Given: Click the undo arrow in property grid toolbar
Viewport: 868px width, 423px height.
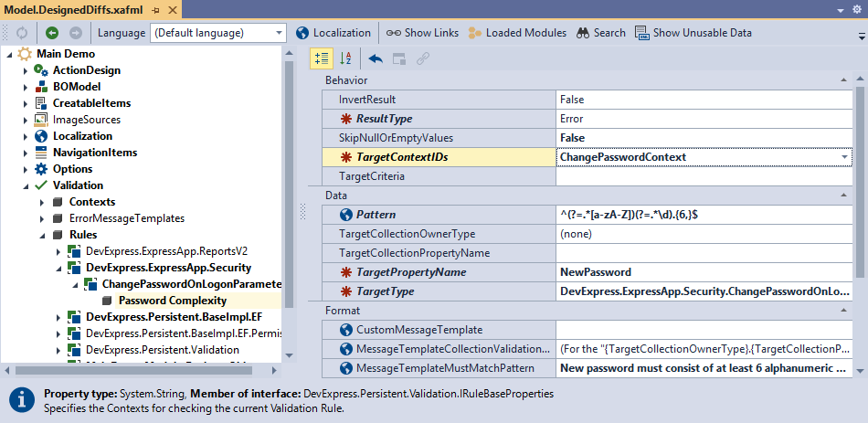Looking at the screenshot, I should 376,58.
